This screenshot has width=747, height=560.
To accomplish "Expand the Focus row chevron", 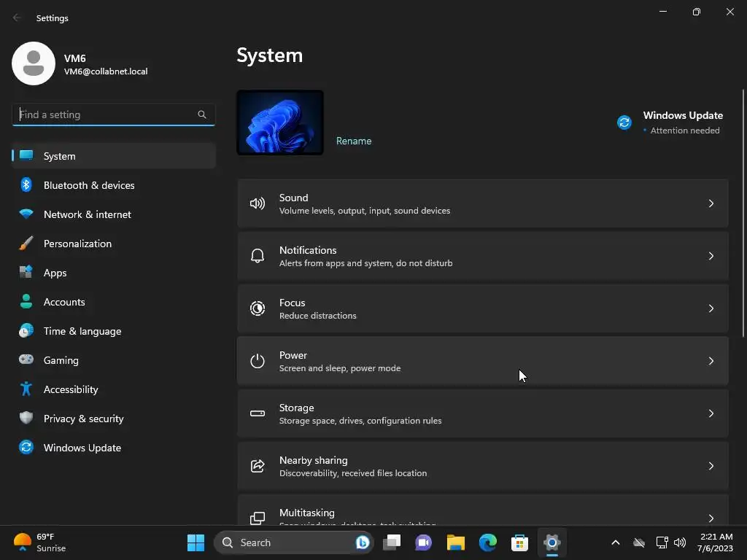I will coord(711,308).
